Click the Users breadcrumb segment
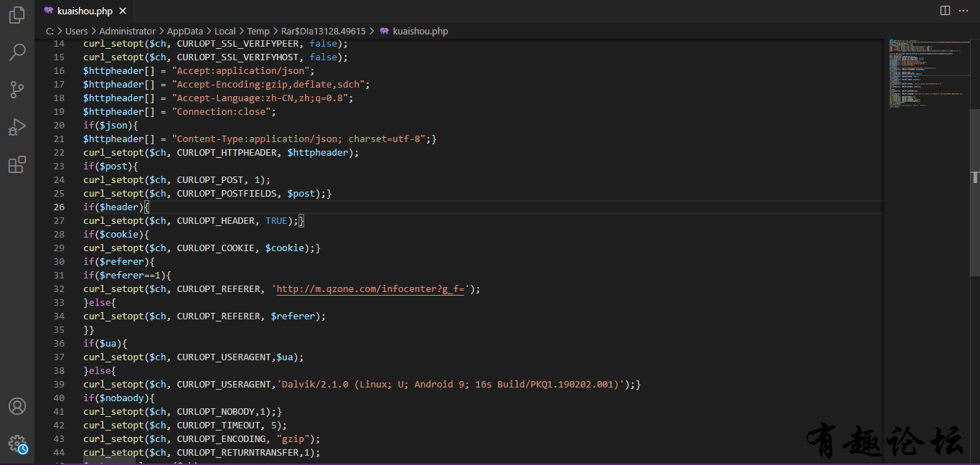The height and width of the screenshot is (465, 980). coord(76,31)
